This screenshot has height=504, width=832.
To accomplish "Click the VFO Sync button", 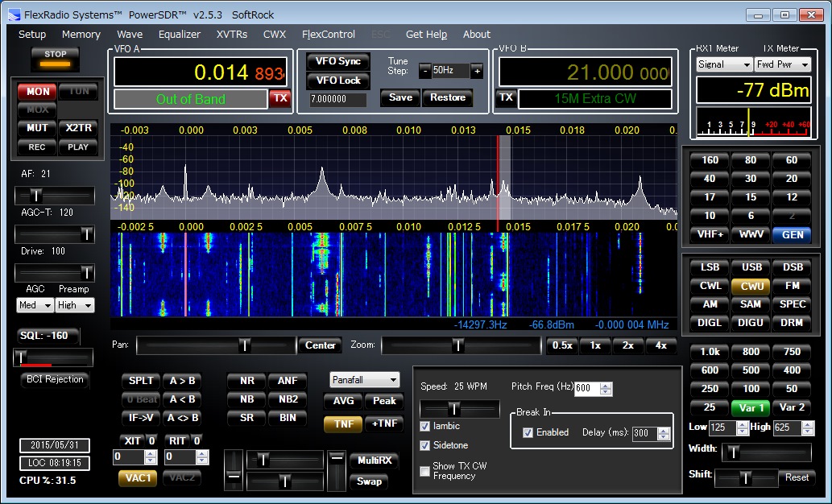I will [338, 61].
